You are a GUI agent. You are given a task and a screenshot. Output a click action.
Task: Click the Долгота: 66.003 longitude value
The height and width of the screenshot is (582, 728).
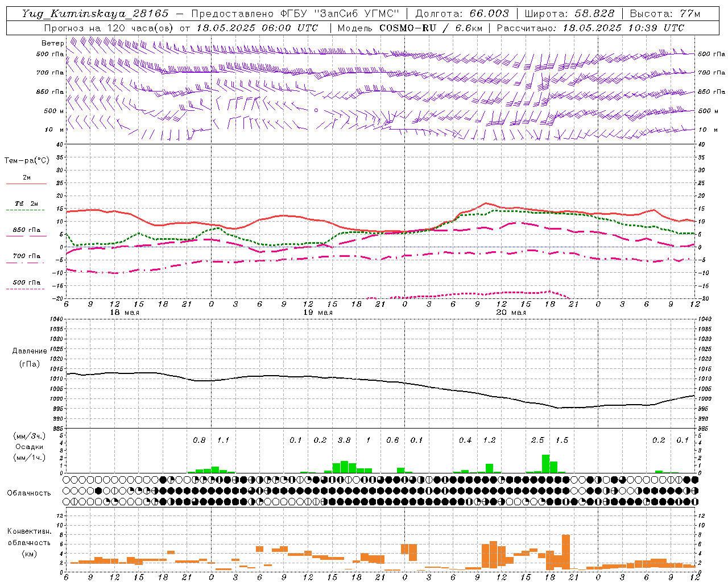[462, 14]
